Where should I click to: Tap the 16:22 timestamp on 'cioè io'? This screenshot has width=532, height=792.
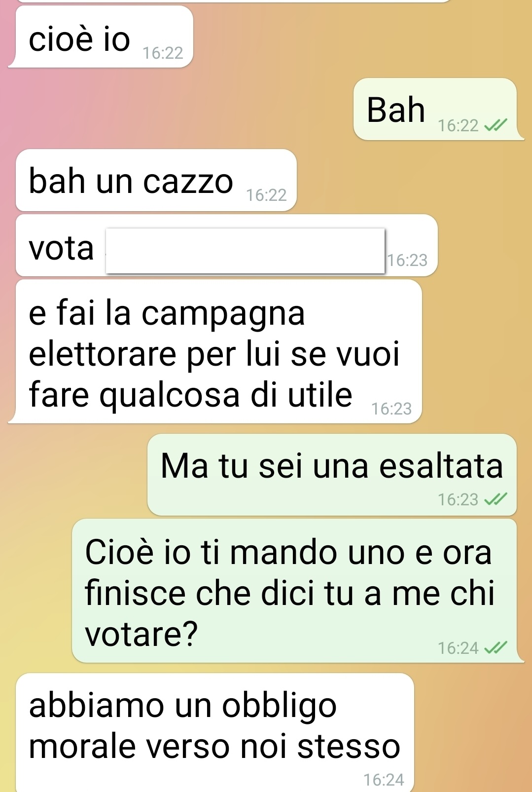[x=163, y=53]
